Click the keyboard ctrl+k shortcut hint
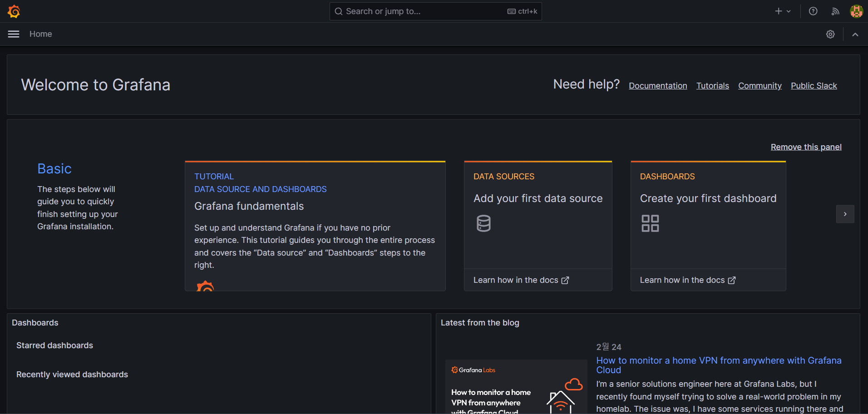The image size is (868, 414). coord(522,11)
